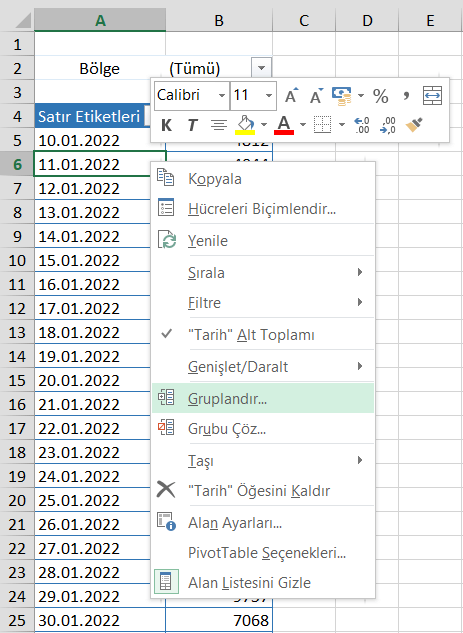
Task: Click the Yenile refresh icon
Action: tap(166, 240)
